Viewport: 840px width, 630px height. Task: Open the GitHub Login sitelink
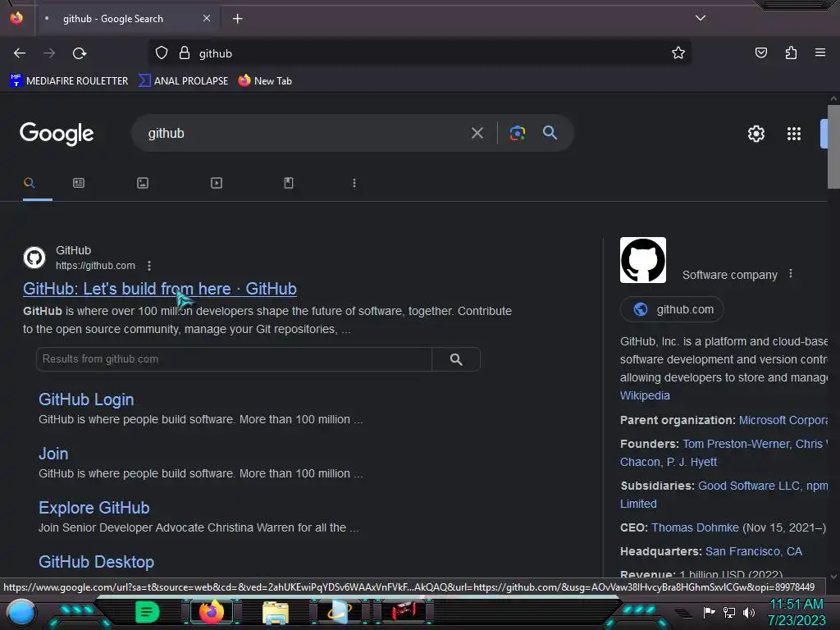click(86, 399)
